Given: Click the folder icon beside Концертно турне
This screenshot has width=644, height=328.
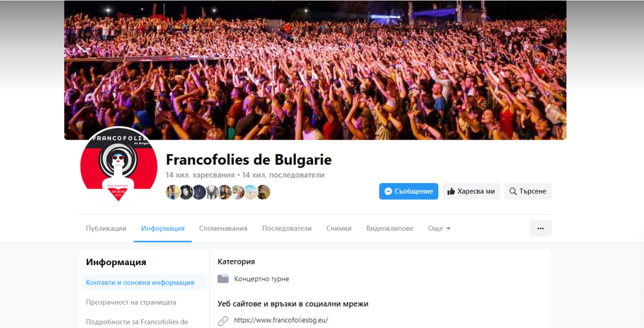Looking at the screenshot, I should pos(223,279).
